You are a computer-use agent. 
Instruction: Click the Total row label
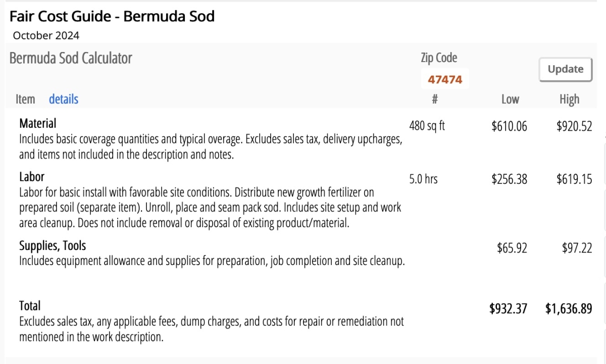(x=30, y=305)
